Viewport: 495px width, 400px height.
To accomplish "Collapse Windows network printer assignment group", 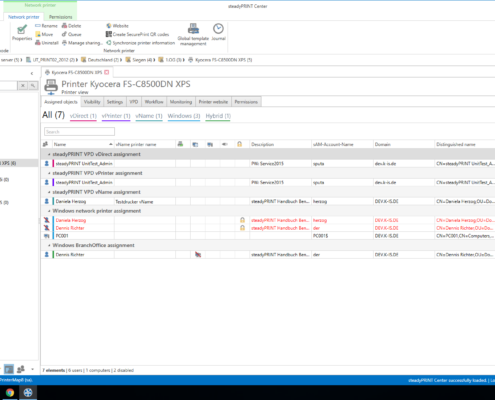I will [x=49, y=211].
